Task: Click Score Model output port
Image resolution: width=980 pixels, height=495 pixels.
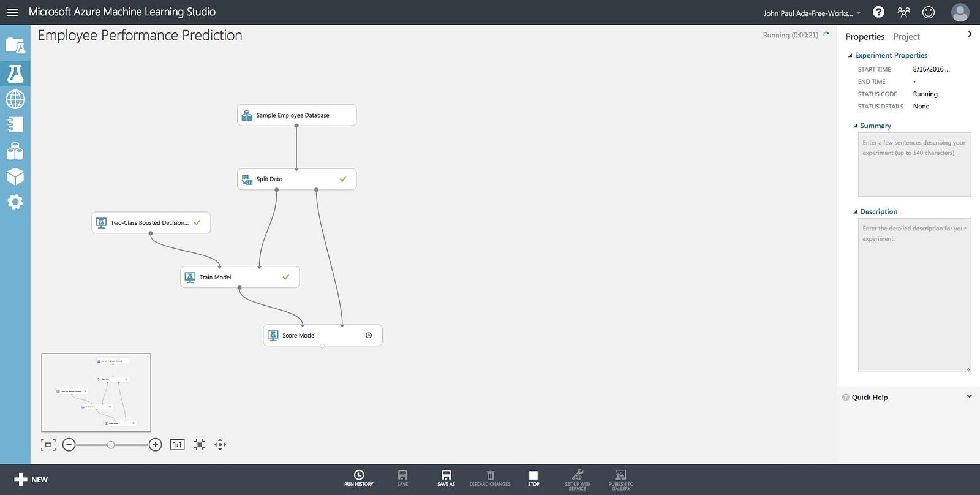Action: 323,346
